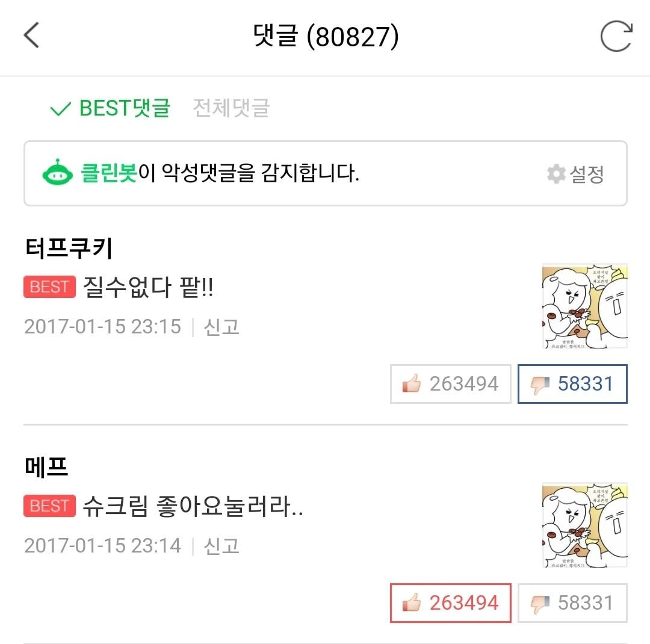Like the 터프쿠키 comment
Viewport: 650px width, 644px height.
[450, 384]
